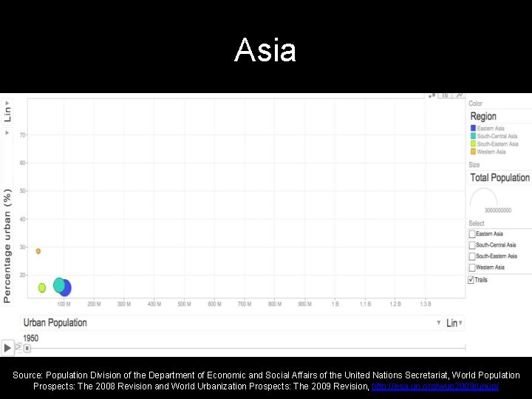The image size is (532, 399).
Task: Check the Eastern Asia checkbox
Action: coord(472,234)
